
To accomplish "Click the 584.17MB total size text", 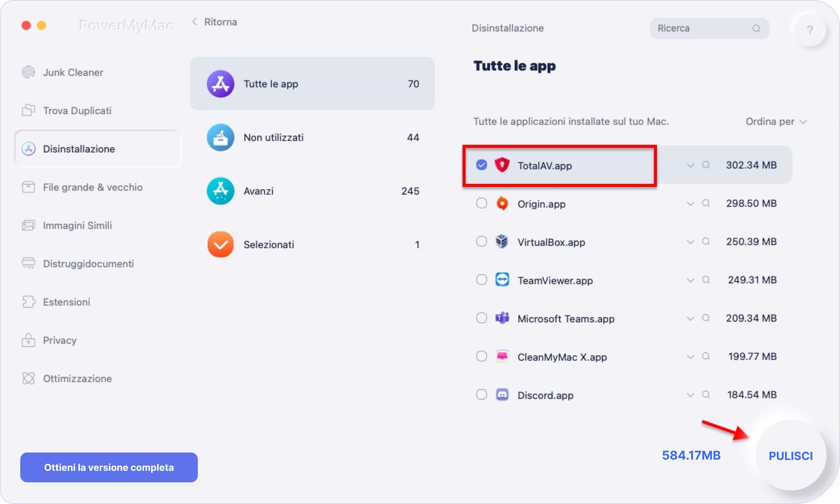I will point(691,456).
